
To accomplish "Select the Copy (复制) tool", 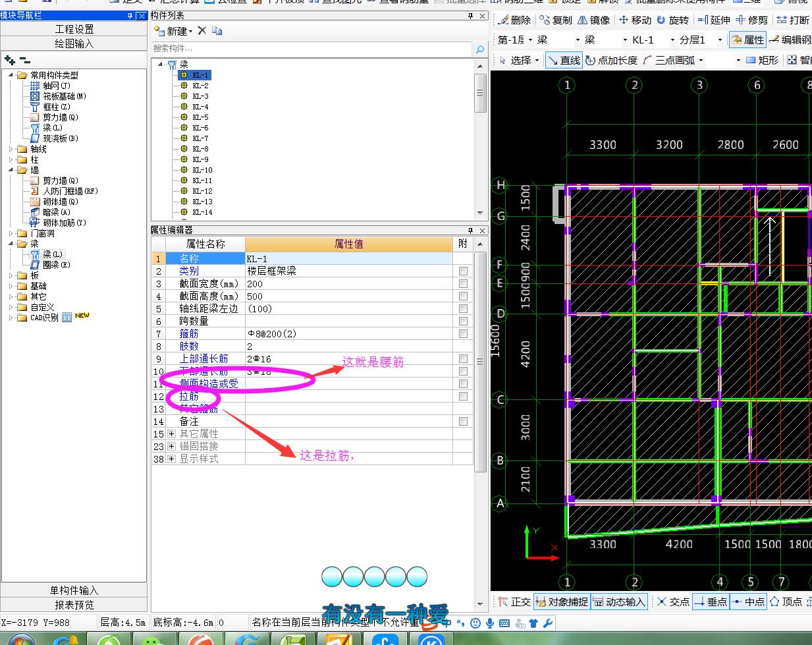I will click(x=556, y=20).
